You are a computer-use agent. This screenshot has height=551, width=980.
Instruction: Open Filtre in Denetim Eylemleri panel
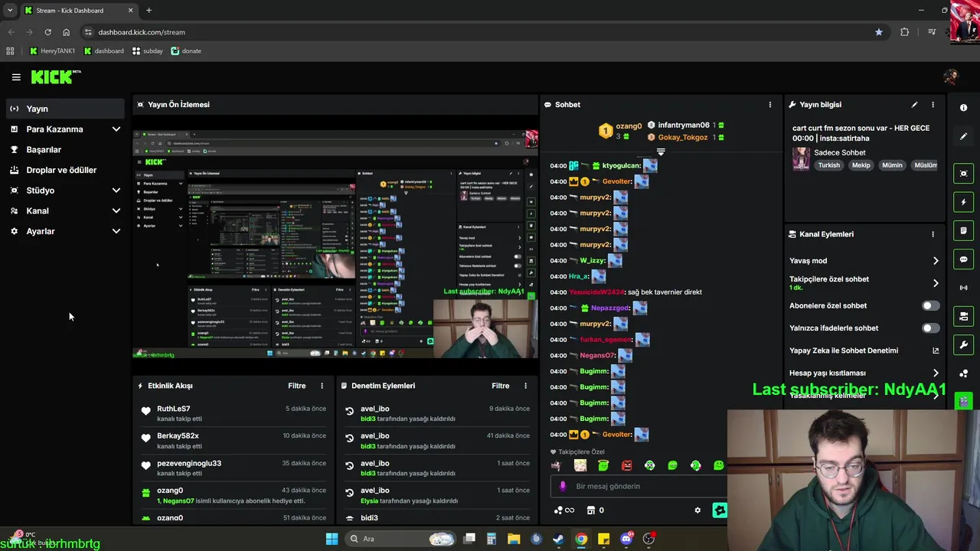click(x=500, y=386)
